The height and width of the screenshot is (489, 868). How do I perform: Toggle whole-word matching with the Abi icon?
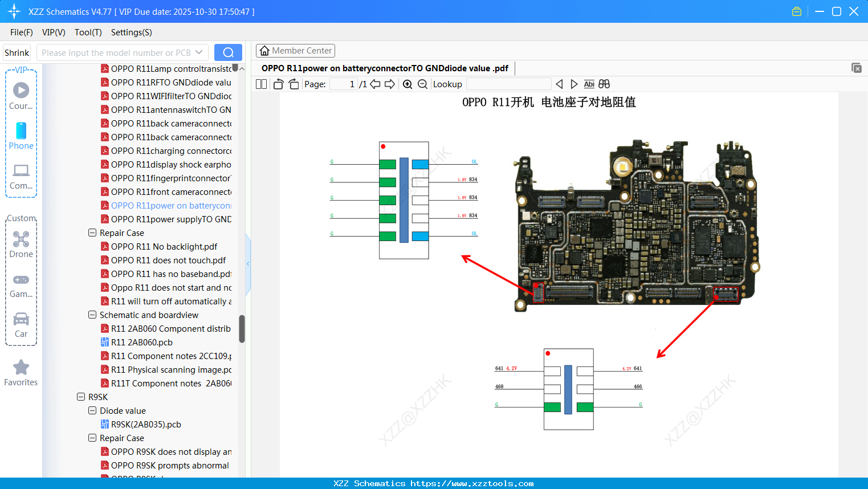pyautogui.click(x=589, y=84)
